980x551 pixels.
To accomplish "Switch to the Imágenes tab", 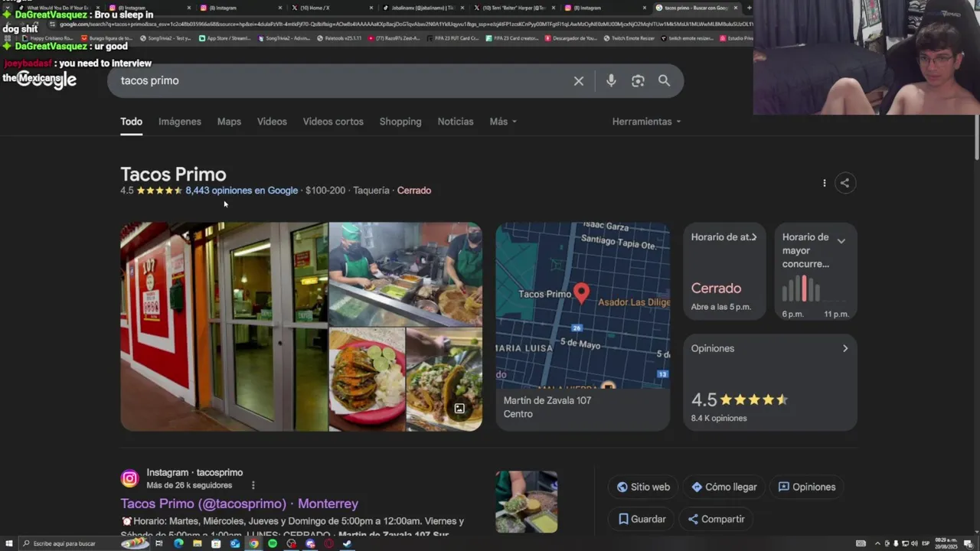I will point(180,122).
